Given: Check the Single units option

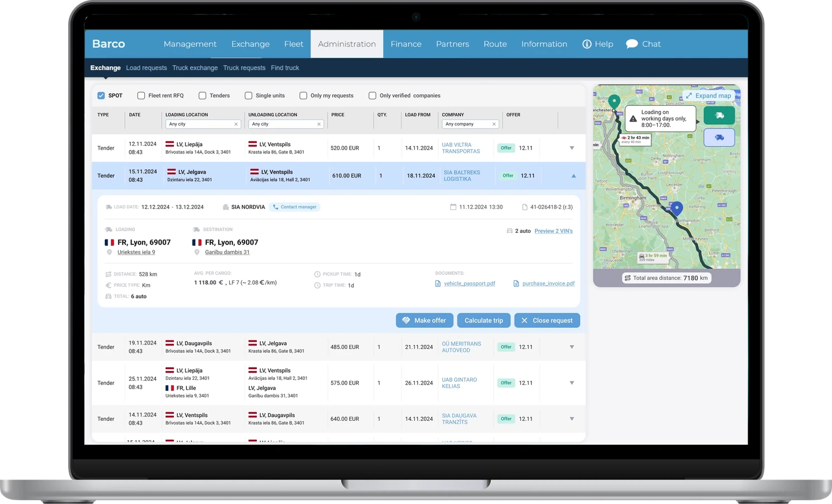Looking at the screenshot, I should tap(248, 95).
